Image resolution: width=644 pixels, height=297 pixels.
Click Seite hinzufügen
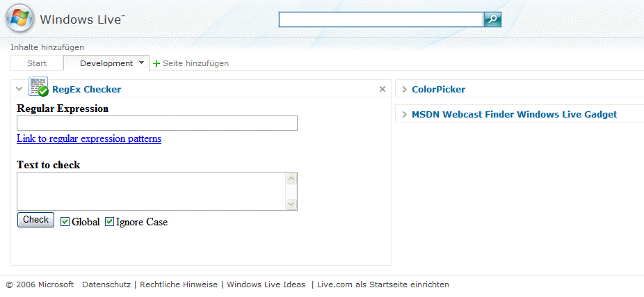[196, 64]
